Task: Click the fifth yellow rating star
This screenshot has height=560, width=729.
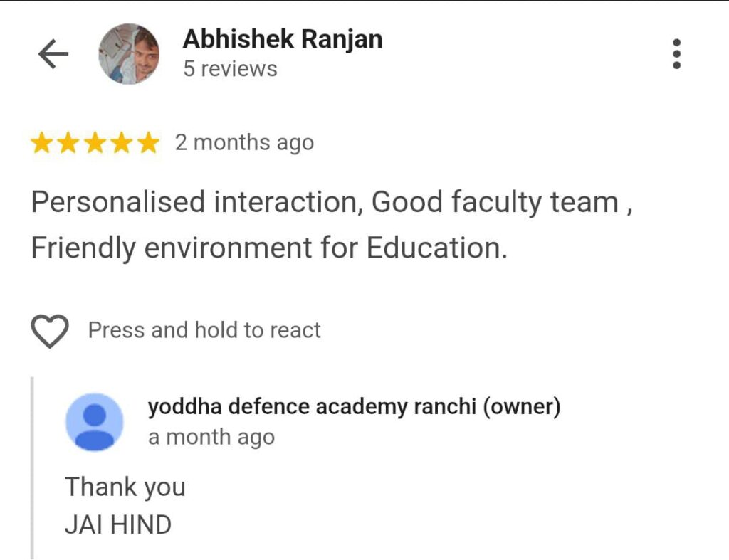Action: [x=148, y=144]
